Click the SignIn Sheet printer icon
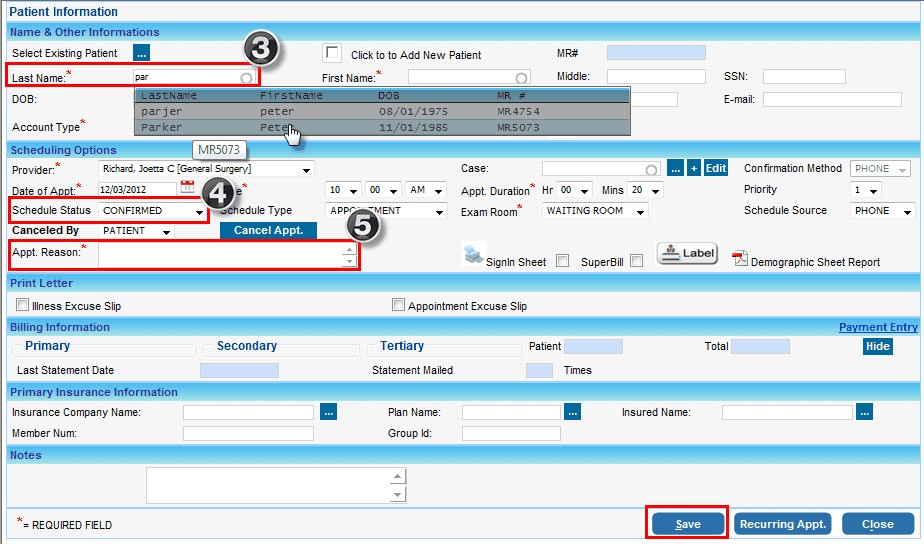The height and width of the screenshot is (544, 924). 474,255
